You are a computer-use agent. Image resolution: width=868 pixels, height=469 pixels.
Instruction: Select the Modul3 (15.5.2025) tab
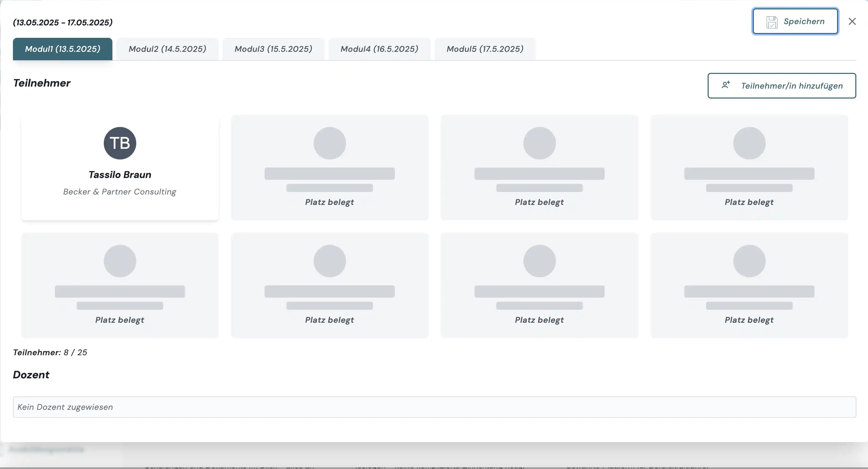(x=273, y=49)
